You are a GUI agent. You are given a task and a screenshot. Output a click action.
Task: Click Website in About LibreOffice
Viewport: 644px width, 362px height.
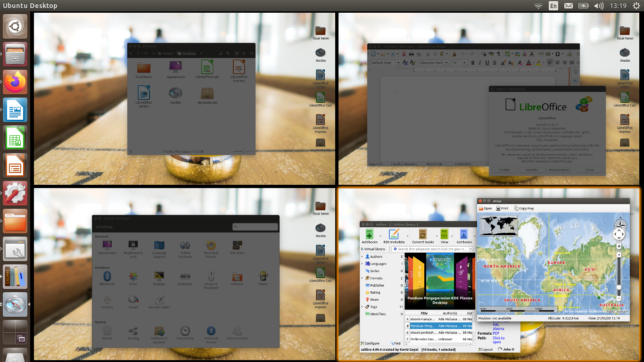[x=532, y=170]
